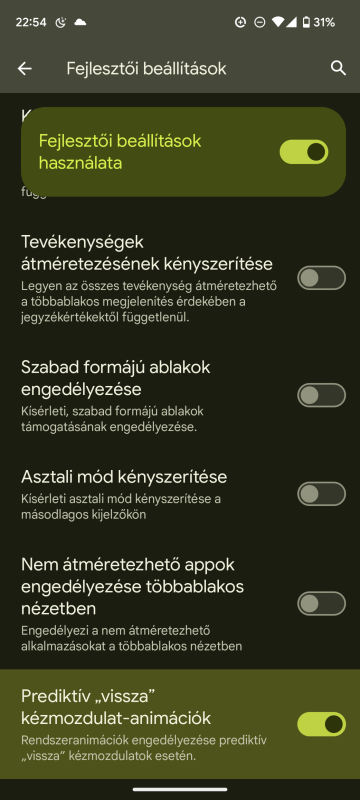
Task: Disable Fejlesztői beállítások használata switch
Action: [x=304, y=152]
